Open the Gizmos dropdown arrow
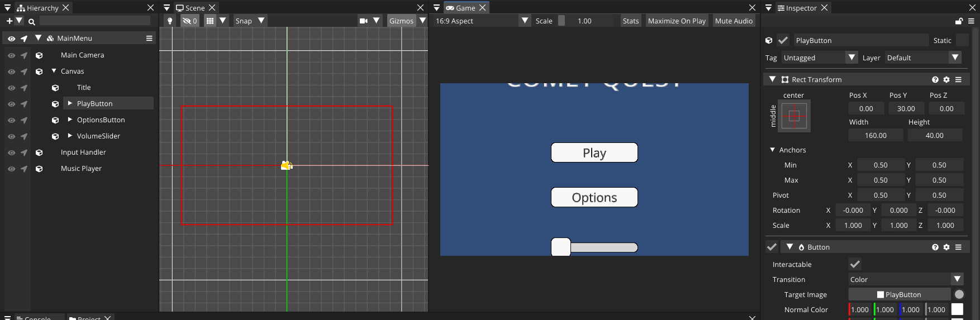 coord(422,20)
